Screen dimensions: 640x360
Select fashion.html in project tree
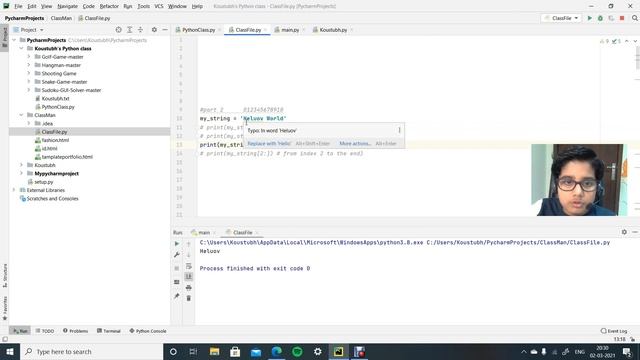pos(55,140)
